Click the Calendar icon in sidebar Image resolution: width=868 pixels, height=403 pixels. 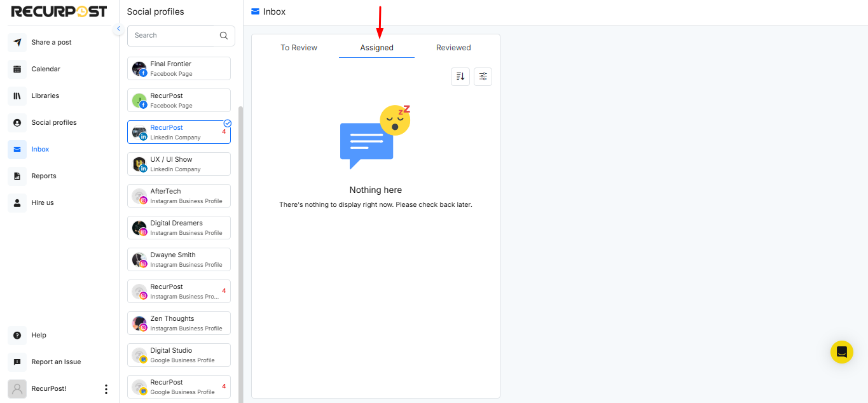coord(17,69)
